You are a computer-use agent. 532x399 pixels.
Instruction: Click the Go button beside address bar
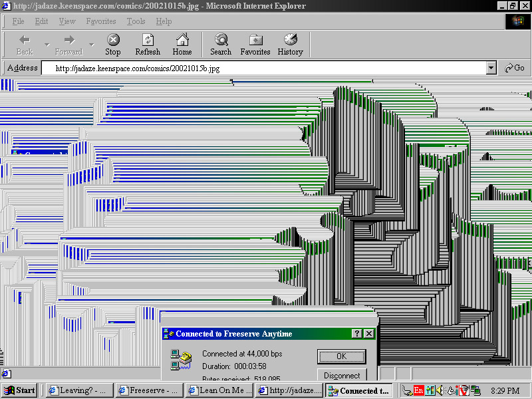coord(515,68)
